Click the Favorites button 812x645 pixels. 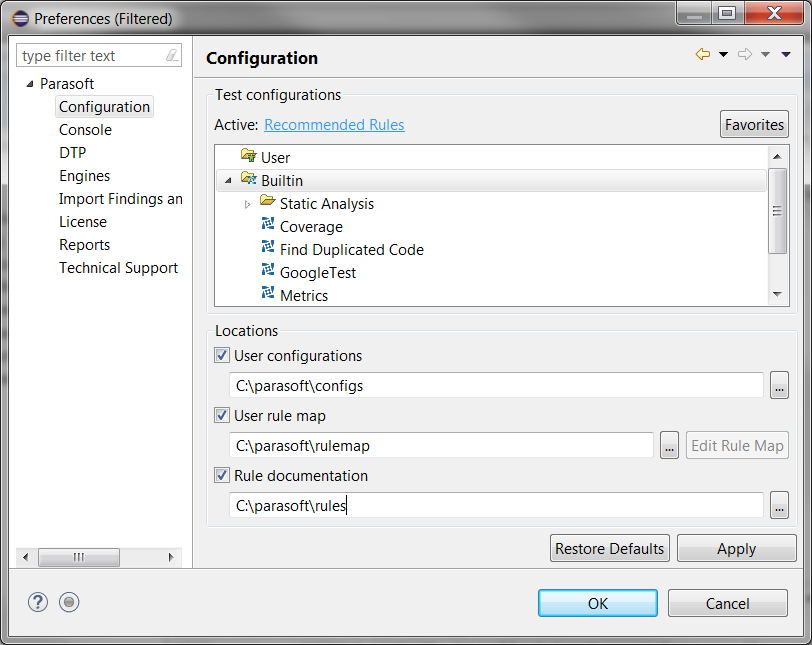pos(754,124)
